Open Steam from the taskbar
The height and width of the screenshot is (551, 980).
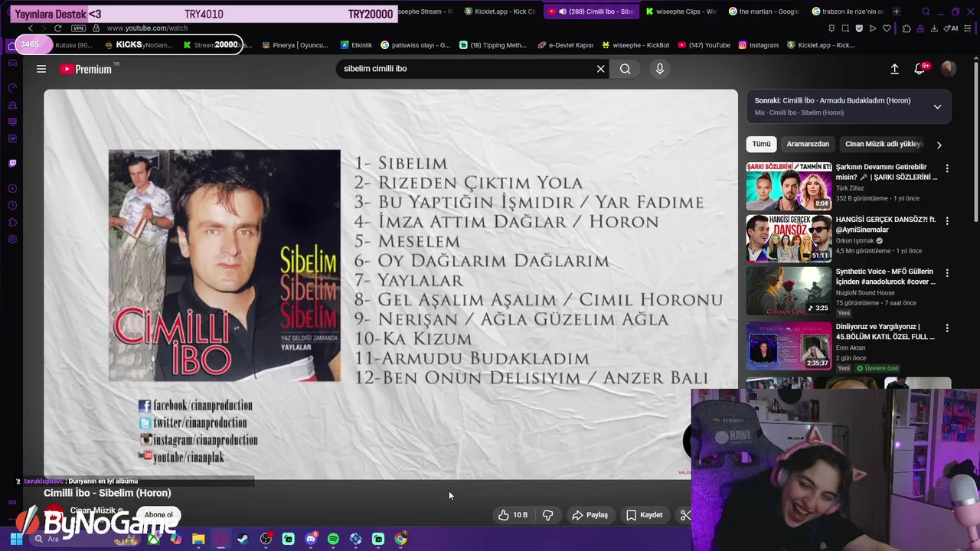point(243,540)
